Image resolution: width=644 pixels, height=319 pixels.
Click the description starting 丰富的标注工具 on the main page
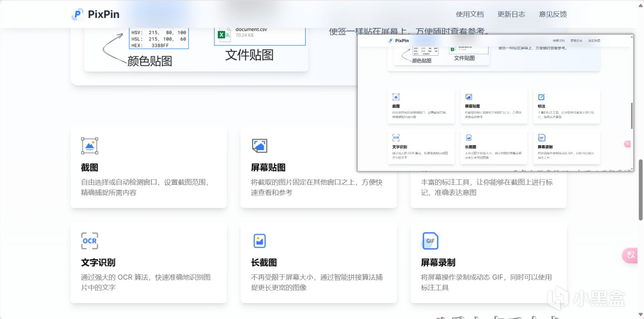pos(487,187)
